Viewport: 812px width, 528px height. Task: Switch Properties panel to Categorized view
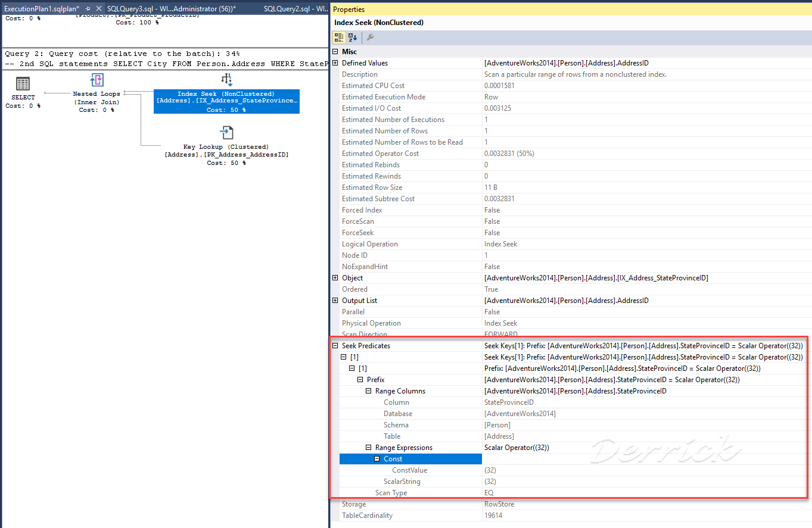[338, 37]
